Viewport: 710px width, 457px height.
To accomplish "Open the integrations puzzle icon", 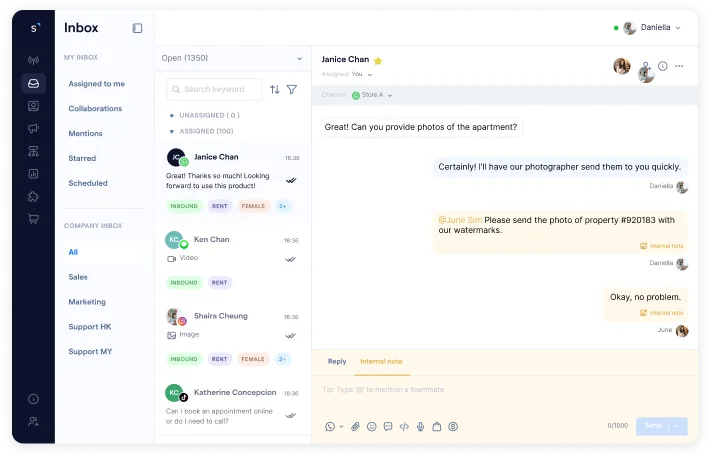I will click(33, 197).
